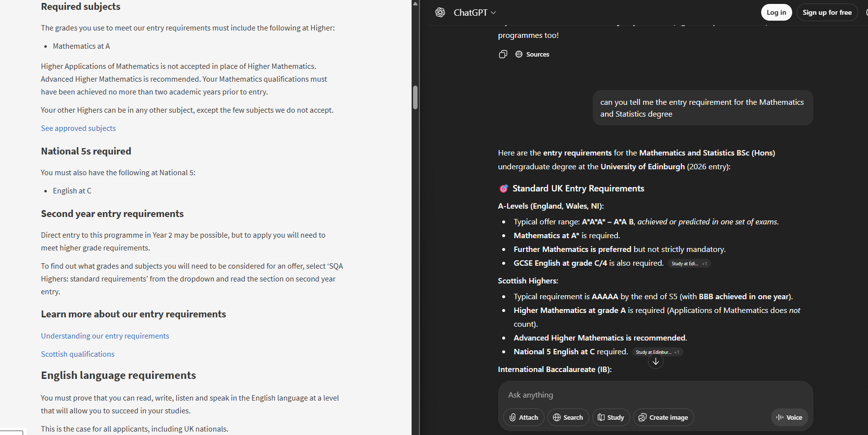Click the ChatGPT logo
The width and height of the screenshot is (868, 435).
440,12
